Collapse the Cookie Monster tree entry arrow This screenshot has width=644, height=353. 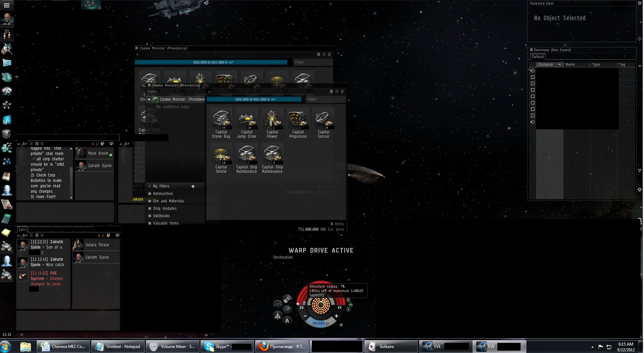pos(149,100)
